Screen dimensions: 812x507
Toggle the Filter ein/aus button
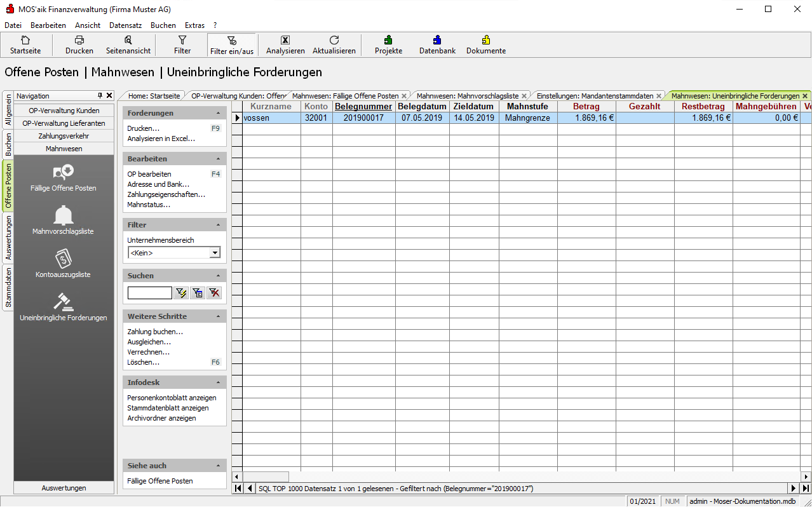coord(231,45)
